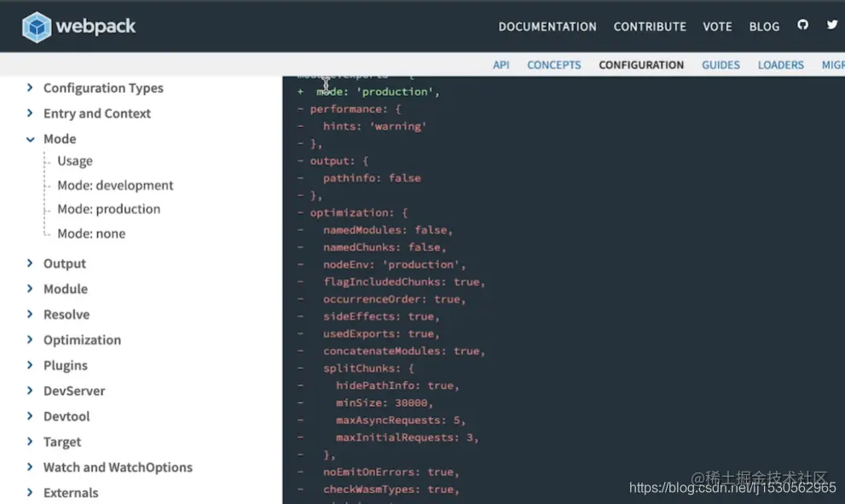Expand the Output section chevron
The image size is (845, 504).
pos(30,263)
